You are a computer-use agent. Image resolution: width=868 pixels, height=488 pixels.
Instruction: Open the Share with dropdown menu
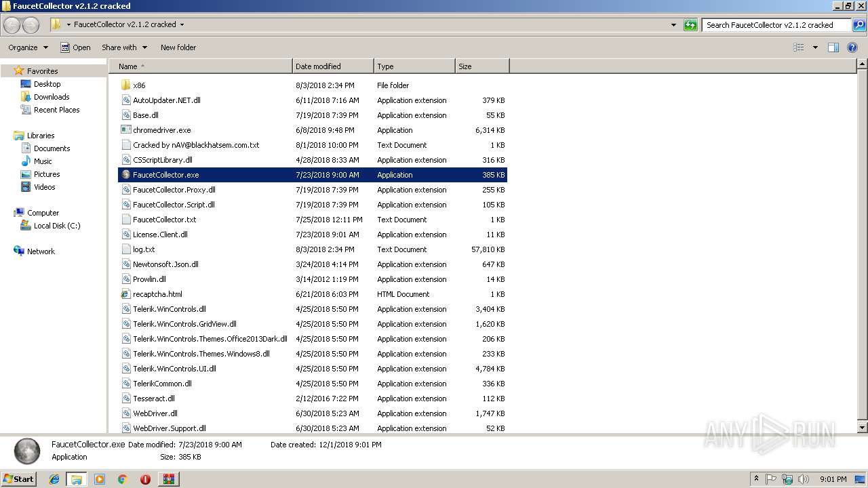coord(124,47)
